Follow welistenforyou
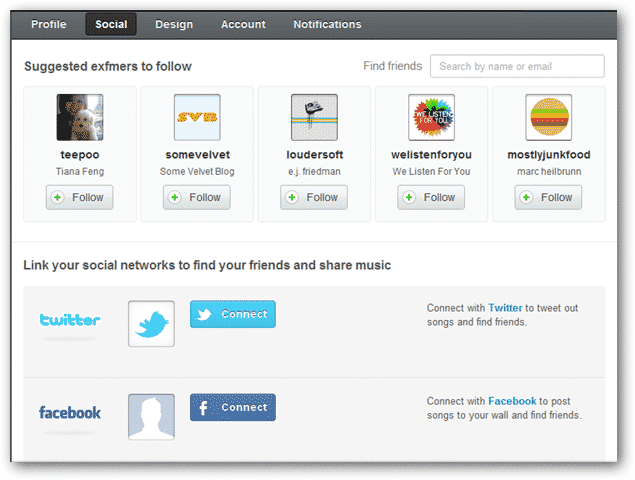This screenshot has width=635, height=480. click(431, 197)
